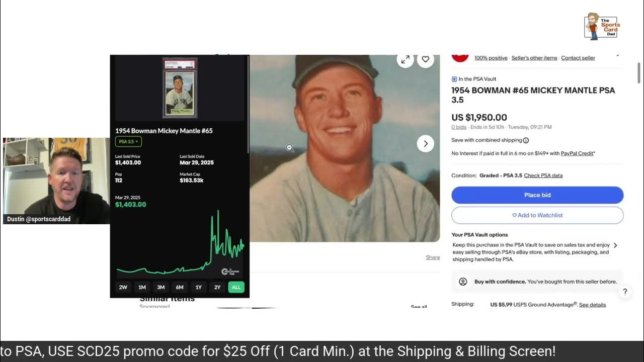
Task: Switch chart to 6M range
Action: pos(180,287)
